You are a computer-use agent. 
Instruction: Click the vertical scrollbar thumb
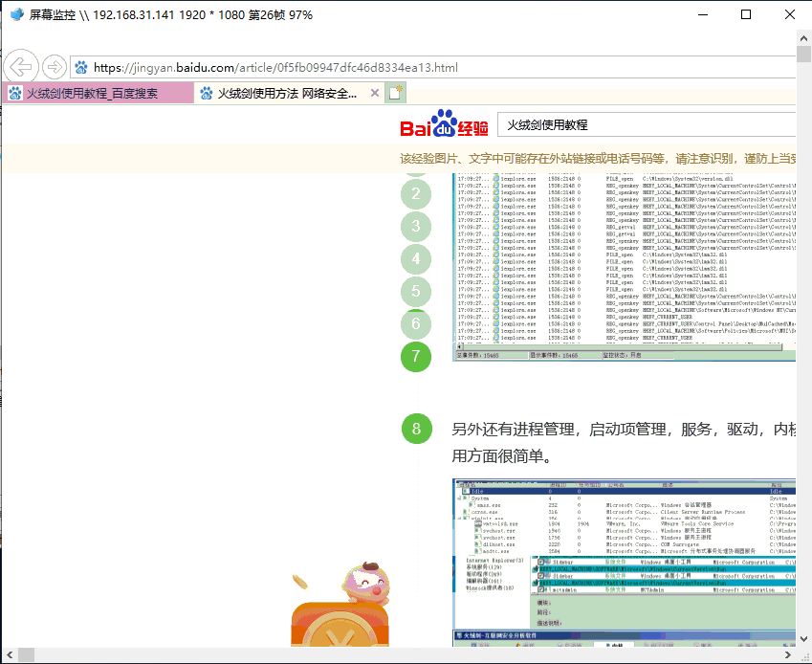(803, 54)
